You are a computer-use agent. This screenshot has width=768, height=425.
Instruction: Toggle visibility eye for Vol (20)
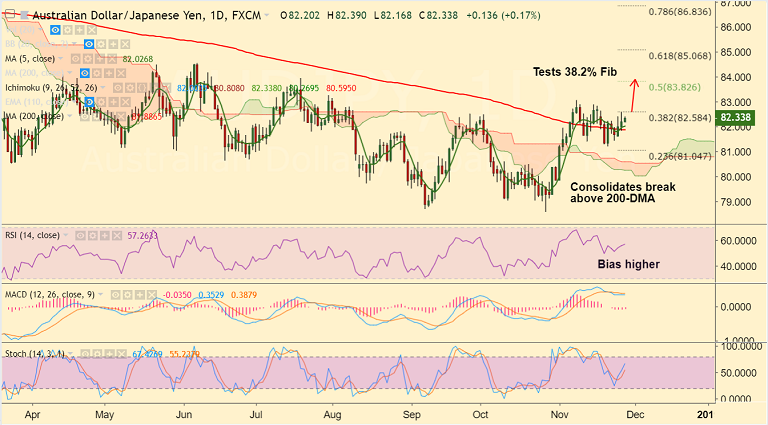55,30
